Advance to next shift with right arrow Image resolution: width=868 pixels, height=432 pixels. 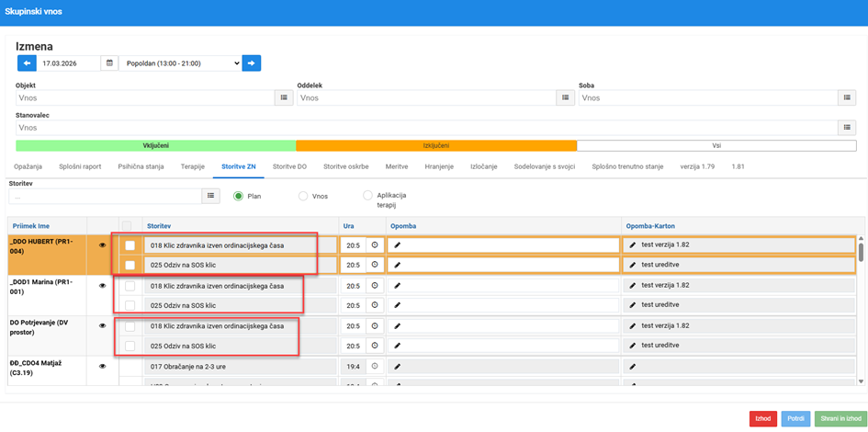252,63
